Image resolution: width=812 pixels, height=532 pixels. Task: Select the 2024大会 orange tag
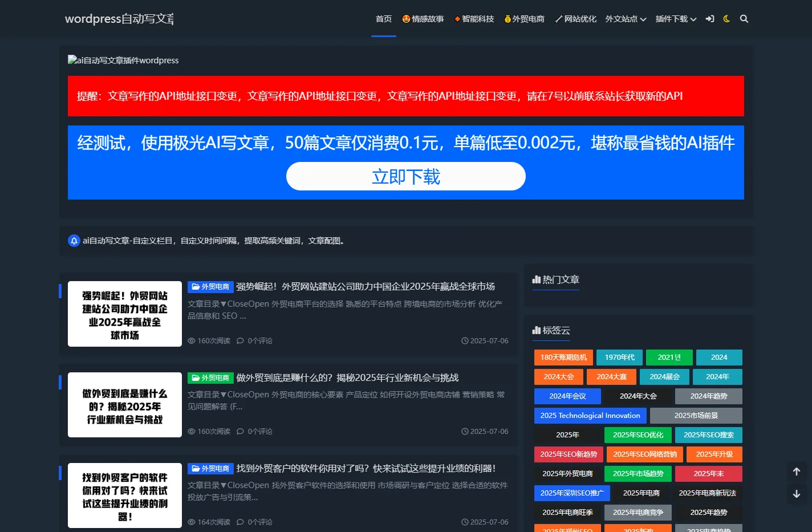(559, 377)
